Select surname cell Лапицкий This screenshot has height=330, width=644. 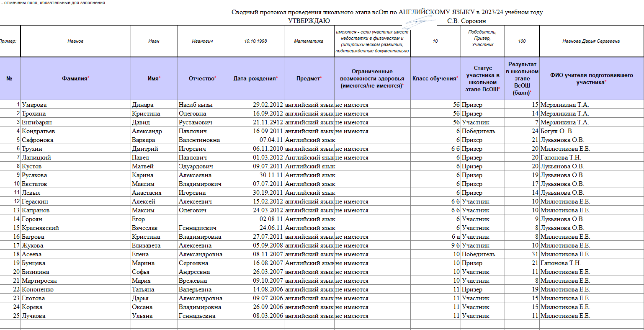(x=75, y=157)
